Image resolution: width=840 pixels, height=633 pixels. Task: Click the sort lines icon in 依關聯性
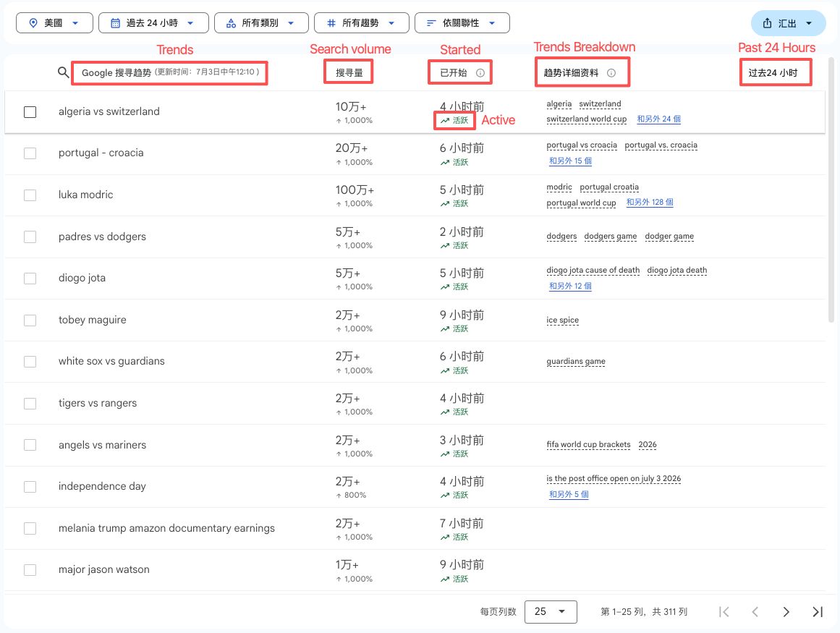[x=431, y=23]
